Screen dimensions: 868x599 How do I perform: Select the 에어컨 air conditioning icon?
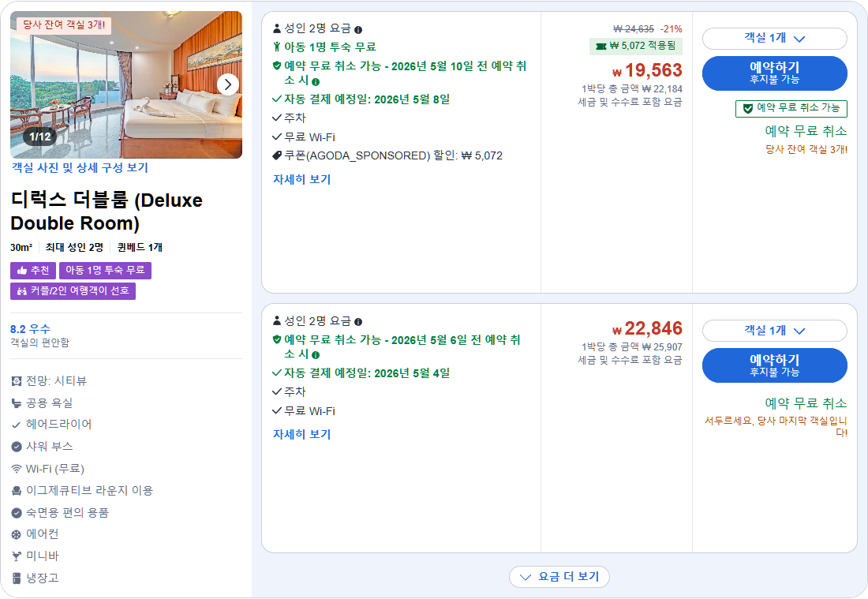click(17, 534)
